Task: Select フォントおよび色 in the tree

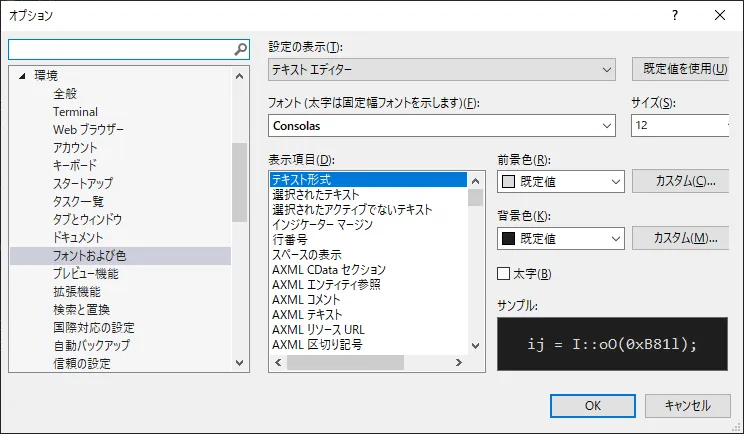Action: [90, 256]
